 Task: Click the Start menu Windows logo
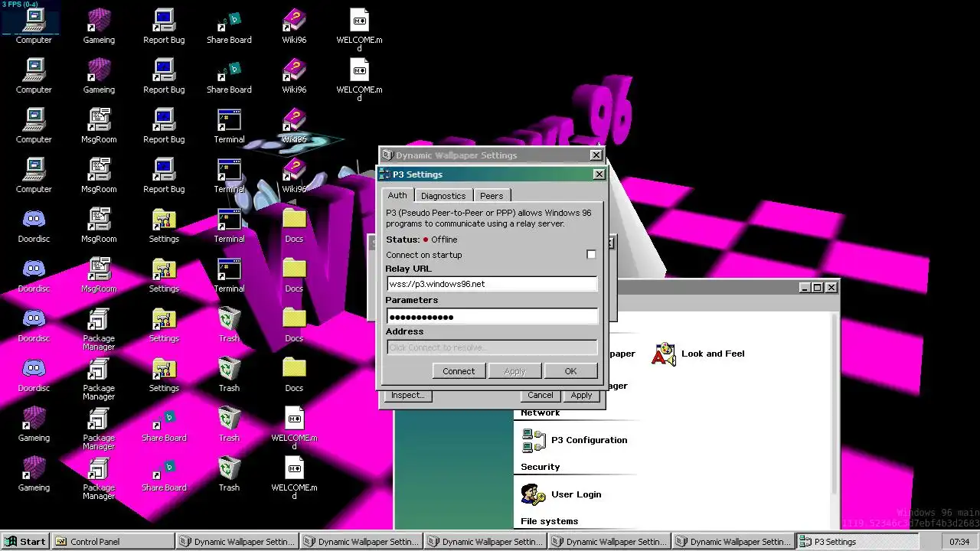11,542
